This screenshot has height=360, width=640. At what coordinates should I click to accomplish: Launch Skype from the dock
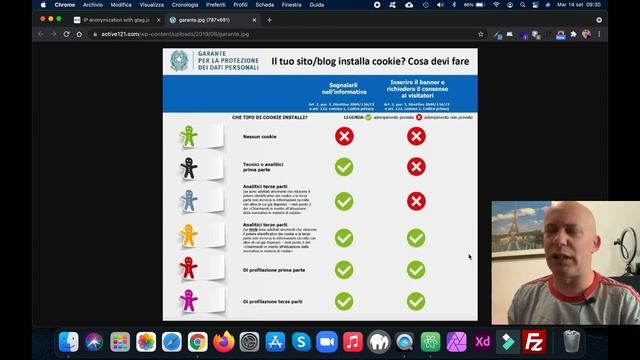coord(301,342)
